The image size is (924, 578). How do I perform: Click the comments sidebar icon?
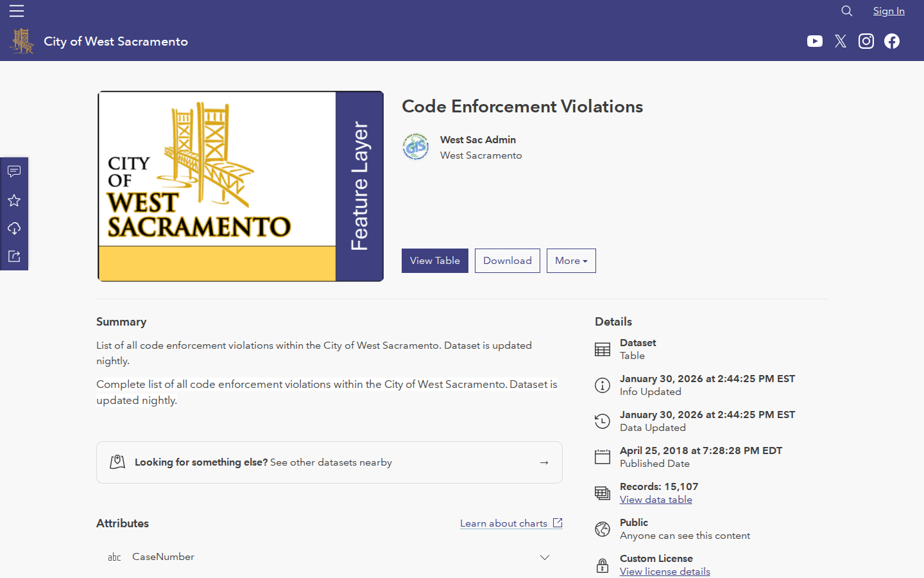pyautogui.click(x=14, y=171)
